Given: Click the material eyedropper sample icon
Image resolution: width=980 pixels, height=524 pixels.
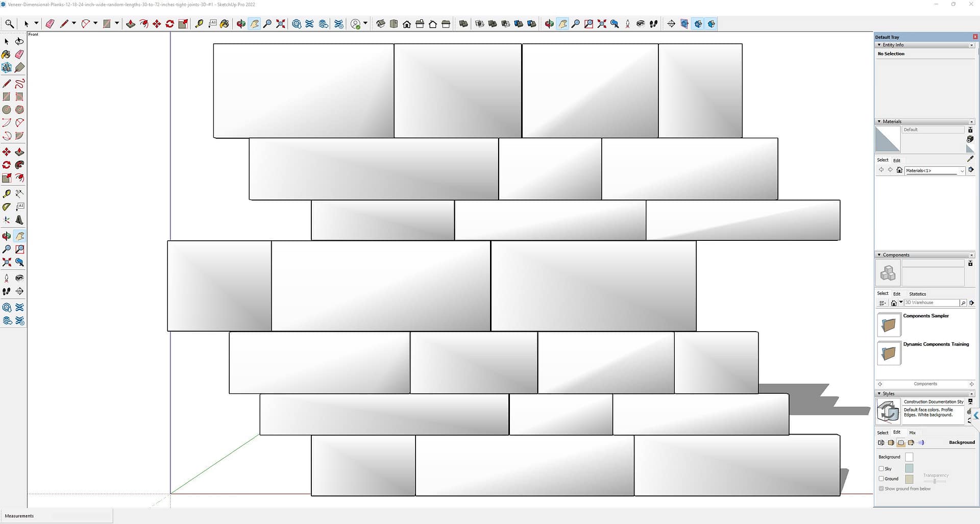Looking at the screenshot, I should 970,159.
